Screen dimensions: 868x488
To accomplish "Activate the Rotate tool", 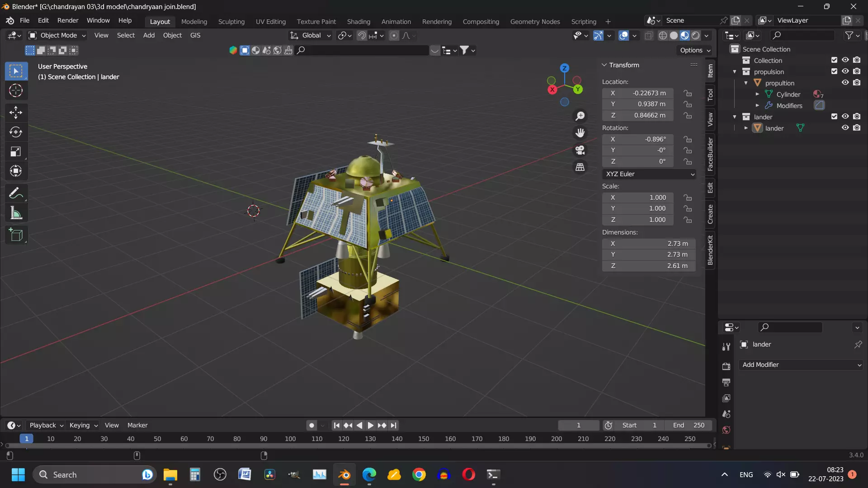I will pos(16,132).
